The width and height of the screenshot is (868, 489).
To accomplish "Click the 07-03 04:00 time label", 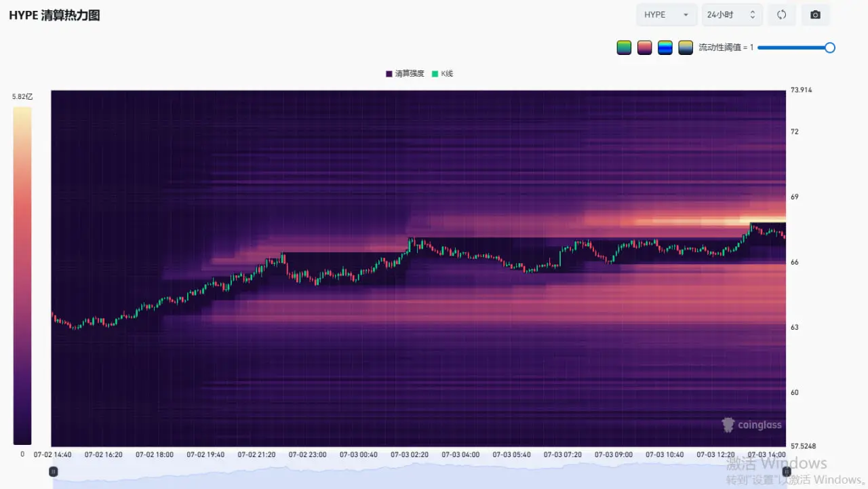I will tap(460, 455).
